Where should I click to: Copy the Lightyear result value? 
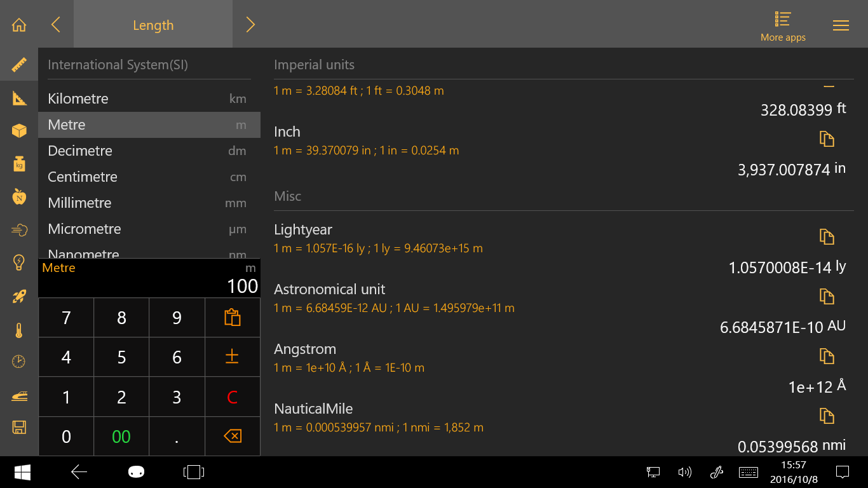click(x=826, y=237)
